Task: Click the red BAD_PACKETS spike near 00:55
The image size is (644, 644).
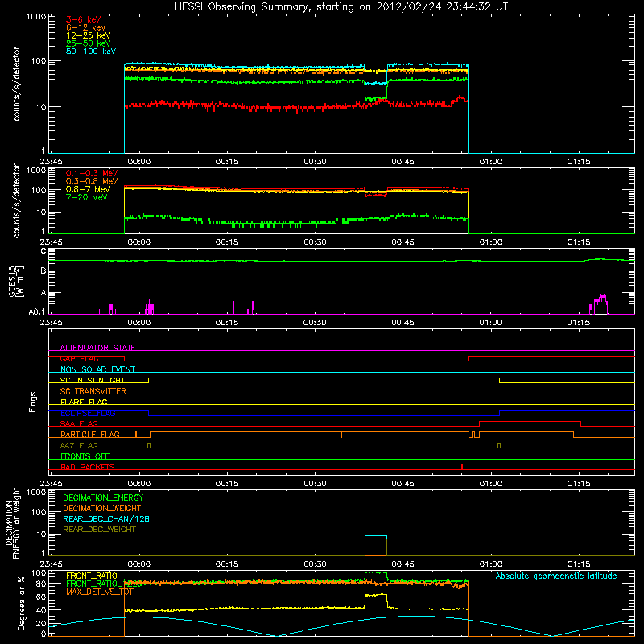Action: coord(462,467)
